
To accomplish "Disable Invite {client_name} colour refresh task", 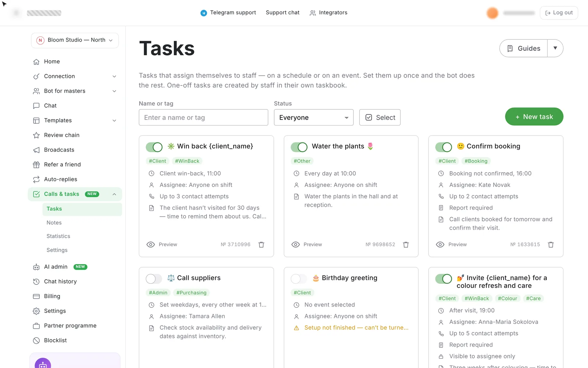I will point(444,279).
